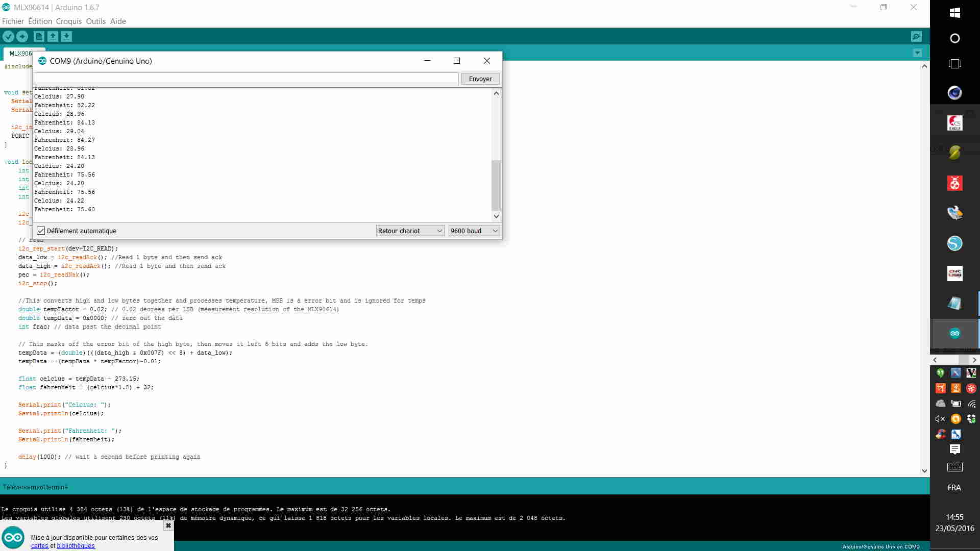
Task: Click the Envoyer button
Action: [x=480, y=79]
